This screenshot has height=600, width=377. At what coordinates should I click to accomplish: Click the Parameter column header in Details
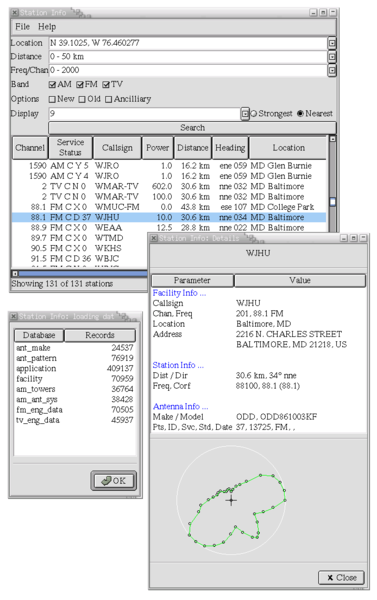pyautogui.click(x=192, y=280)
